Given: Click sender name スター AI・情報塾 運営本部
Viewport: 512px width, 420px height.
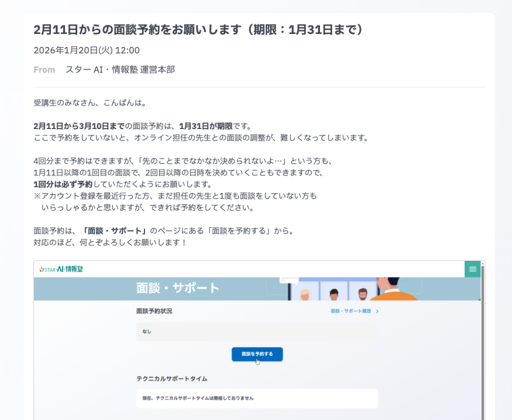Looking at the screenshot, I should click(120, 69).
